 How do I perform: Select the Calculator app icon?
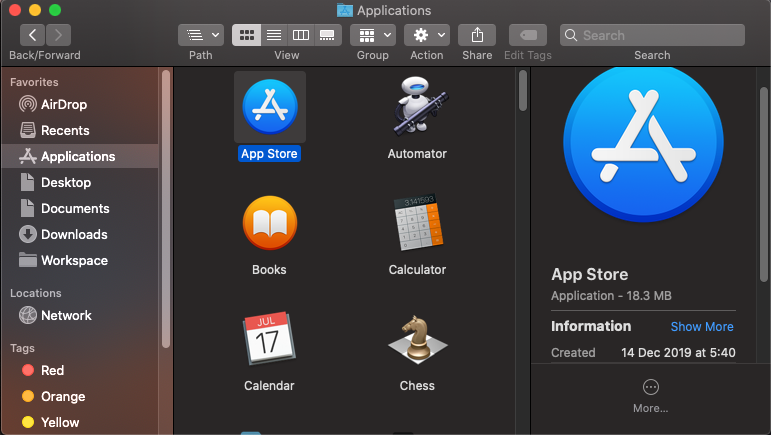point(418,223)
